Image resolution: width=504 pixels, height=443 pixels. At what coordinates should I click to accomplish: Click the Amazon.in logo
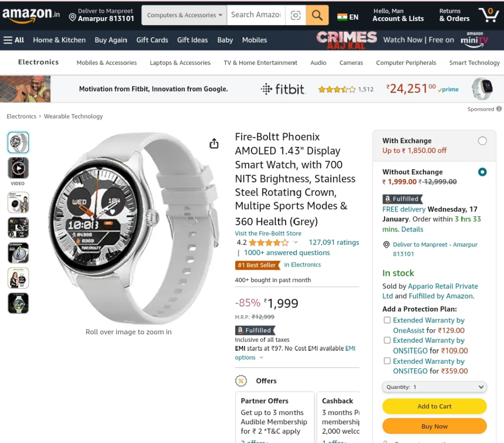click(x=31, y=15)
